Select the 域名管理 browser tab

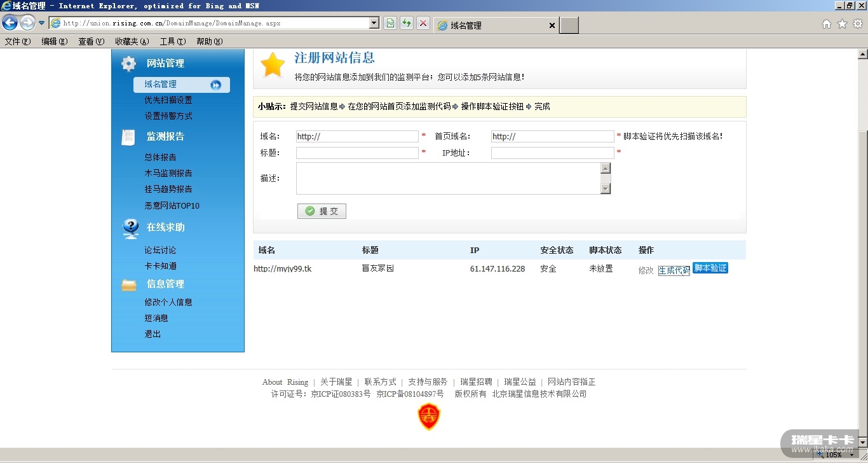point(497,25)
